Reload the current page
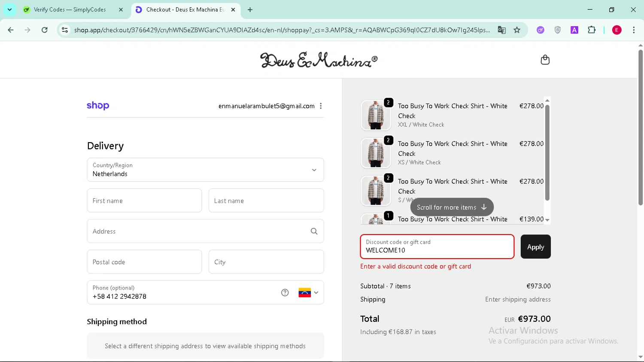Image resolution: width=644 pixels, height=362 pixels. tap(45, 30)
